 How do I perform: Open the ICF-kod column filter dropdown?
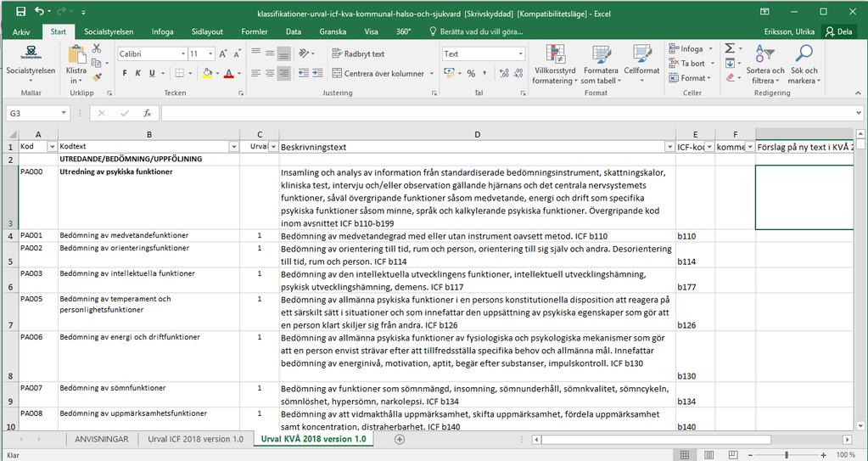pyautogui.click(x=709, y=147)
